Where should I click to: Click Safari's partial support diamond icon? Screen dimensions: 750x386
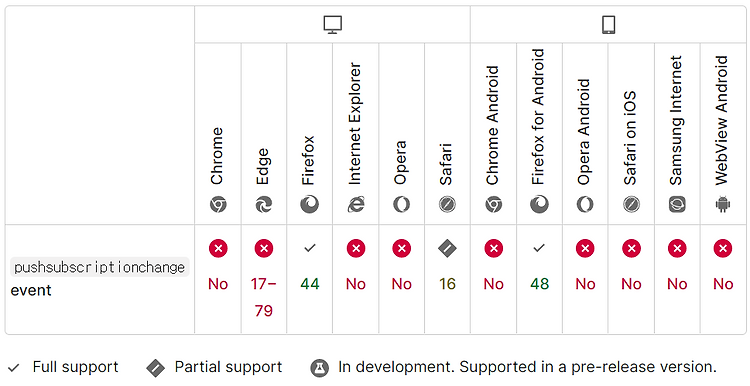tap(447, 248)
